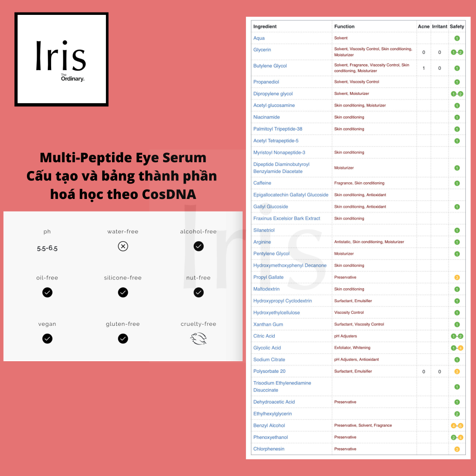This screenshot has width=476, height=476.
Task: Click the orange safety badge for Chlorphenesin
Action: (457, 449)
